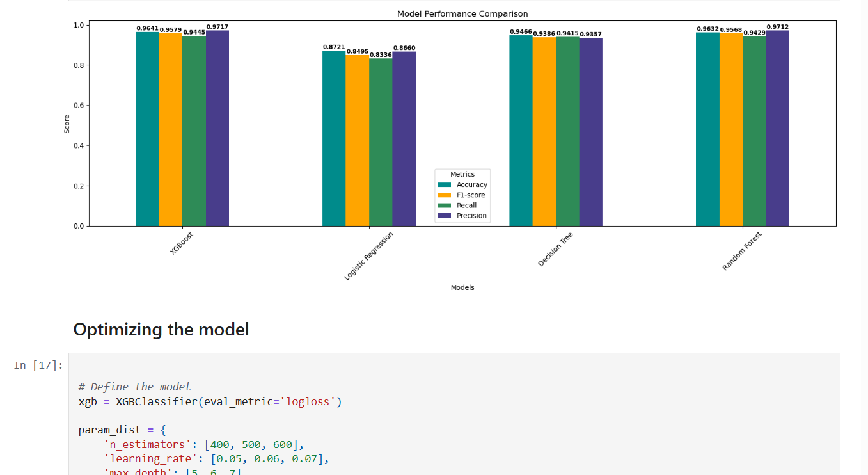Click the 0.9717 value label above XGBoost
This screenshot has height=475, width=868.
[217, 27]
